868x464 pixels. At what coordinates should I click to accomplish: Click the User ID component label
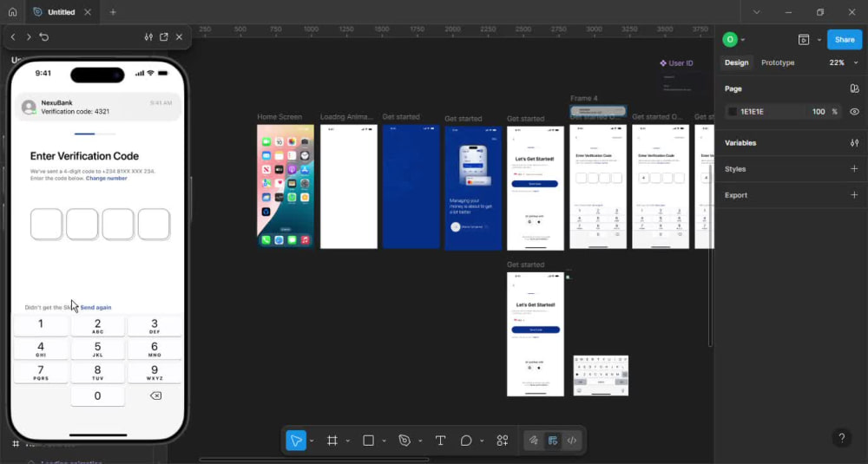coord(676,63)
